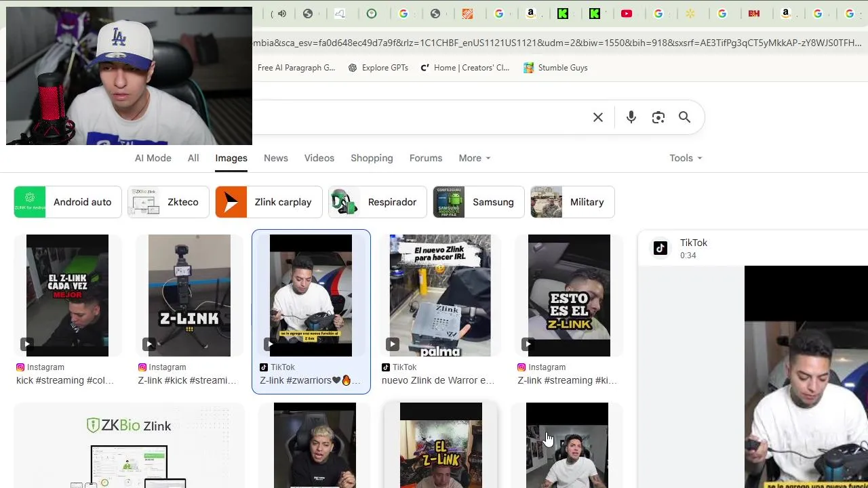868x488 pixels.
Task: Click the TikTok source title in preview panel
Action: point(694,243)
